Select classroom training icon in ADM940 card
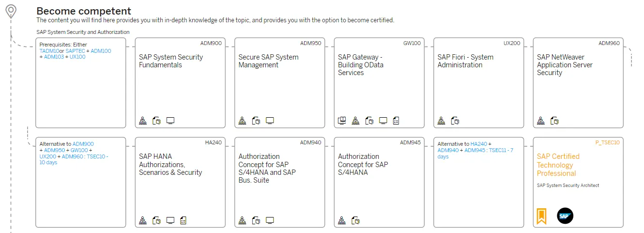 (242, 220)
